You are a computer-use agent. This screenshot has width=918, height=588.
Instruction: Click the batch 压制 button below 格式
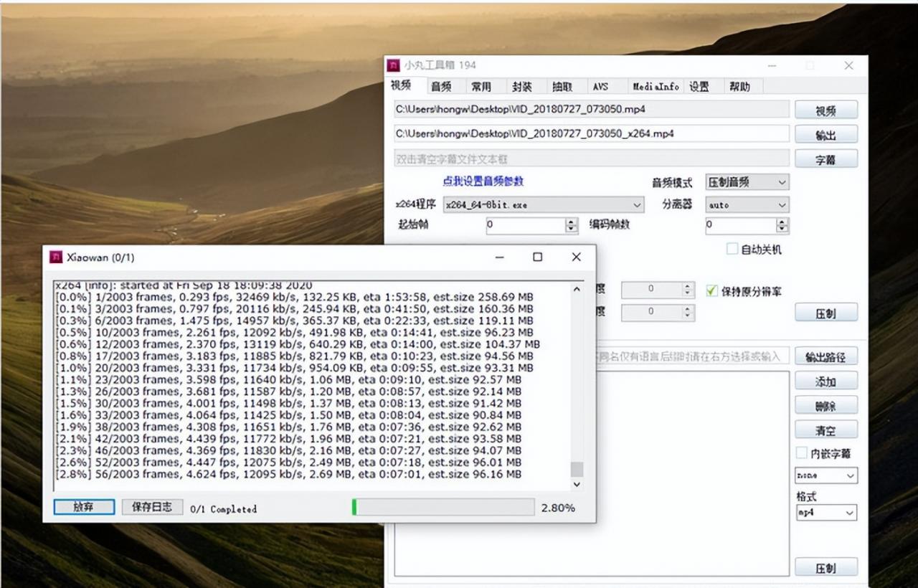[826, 567]
